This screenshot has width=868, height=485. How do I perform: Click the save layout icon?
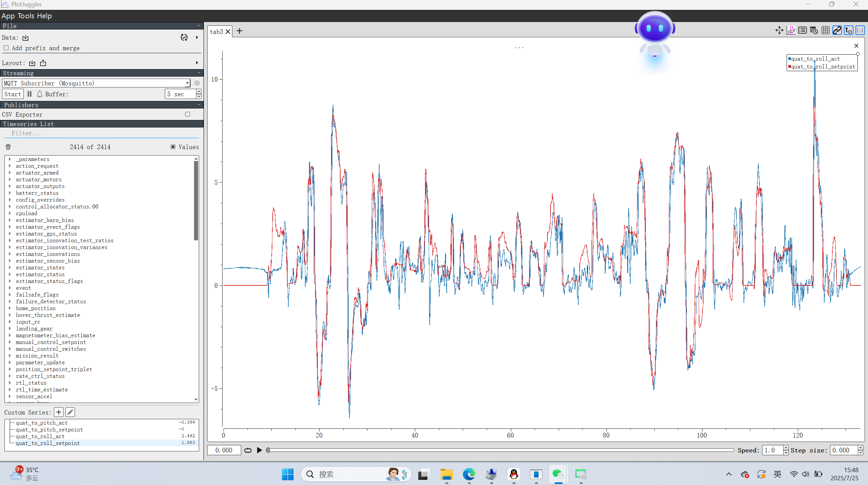point(43,63)
